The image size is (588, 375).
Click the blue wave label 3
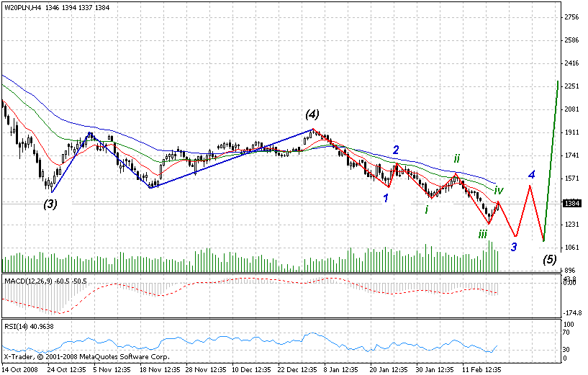[x=514, y=247]
